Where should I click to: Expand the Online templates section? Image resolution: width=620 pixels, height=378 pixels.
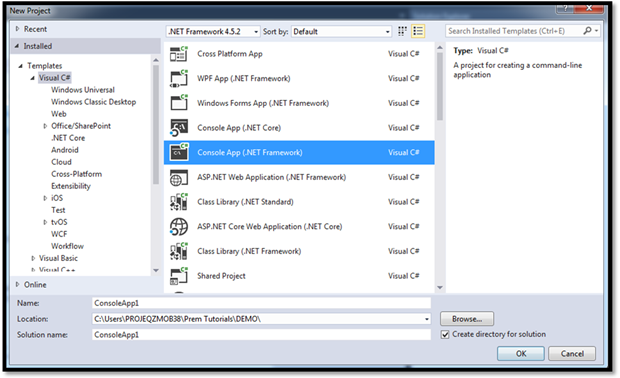point(17,284)
